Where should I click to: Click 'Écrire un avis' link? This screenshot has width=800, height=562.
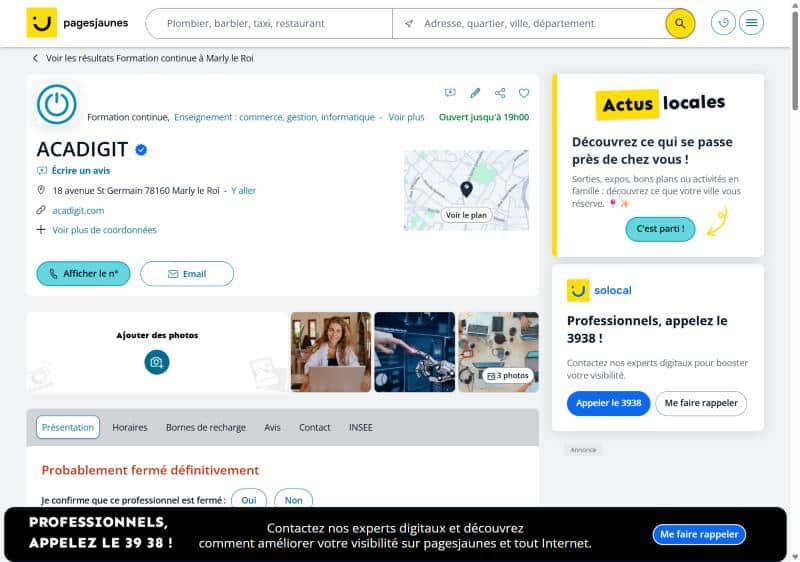point(81,170)
